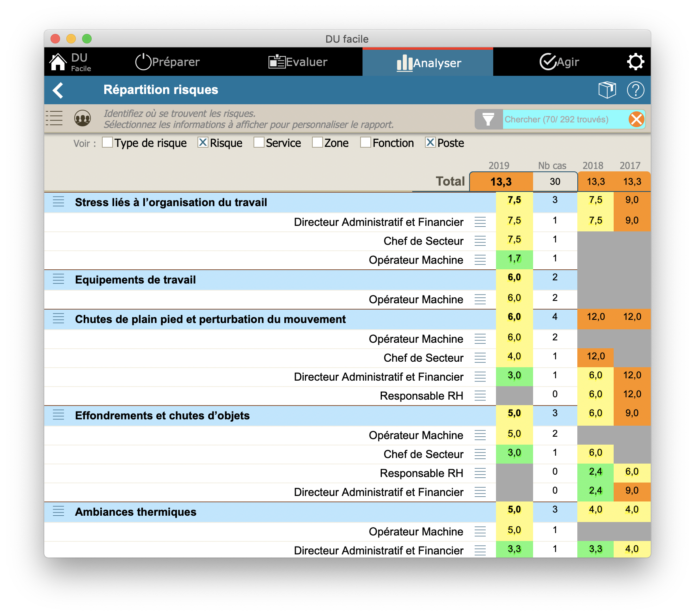Open the 3D box export icon
This screenshot has width=695, height=616.
607,90
